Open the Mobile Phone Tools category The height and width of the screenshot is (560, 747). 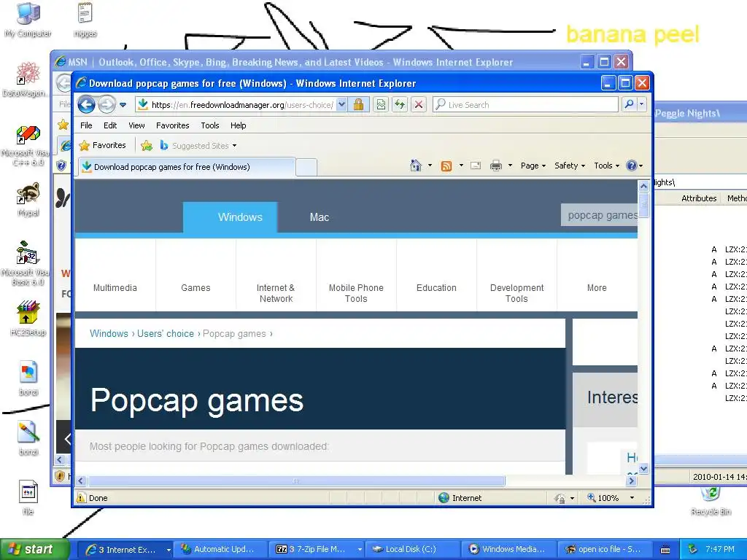356,293
